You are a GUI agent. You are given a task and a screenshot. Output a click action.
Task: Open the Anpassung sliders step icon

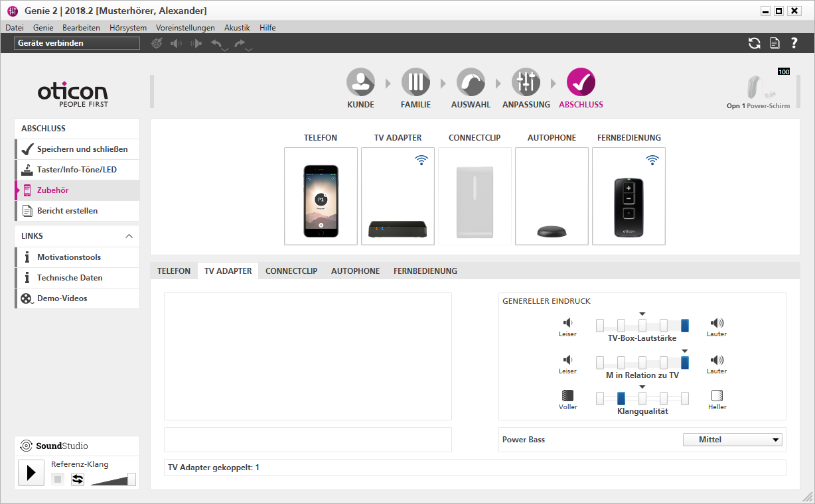pyautogui.click(x=526, y=82)
